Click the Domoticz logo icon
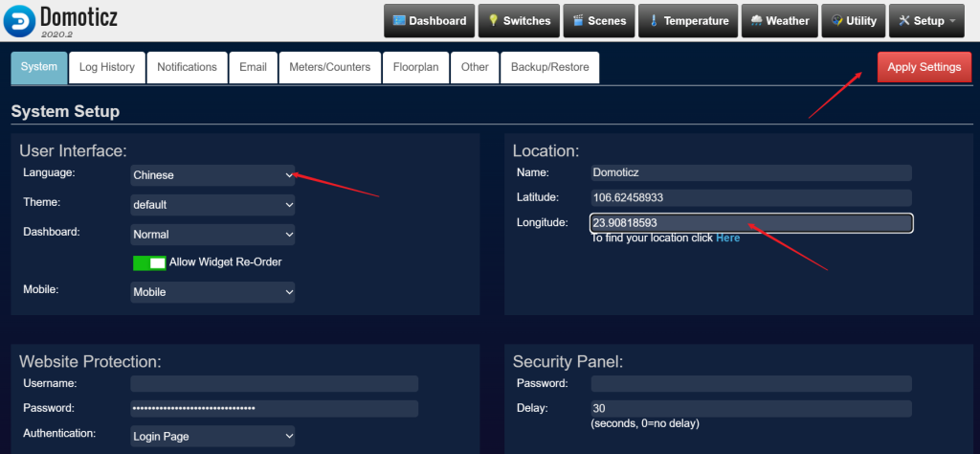 tap(20, 20)
